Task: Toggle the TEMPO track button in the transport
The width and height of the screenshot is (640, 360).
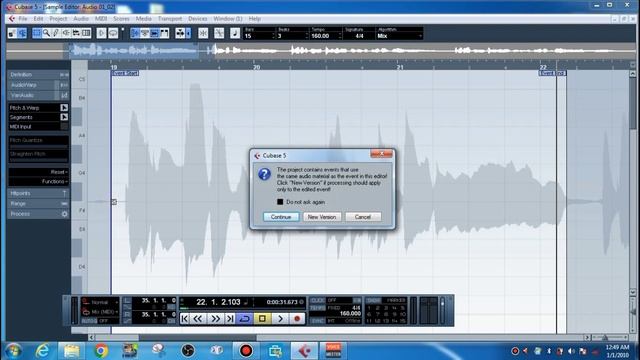Action: tap(318, 308)
